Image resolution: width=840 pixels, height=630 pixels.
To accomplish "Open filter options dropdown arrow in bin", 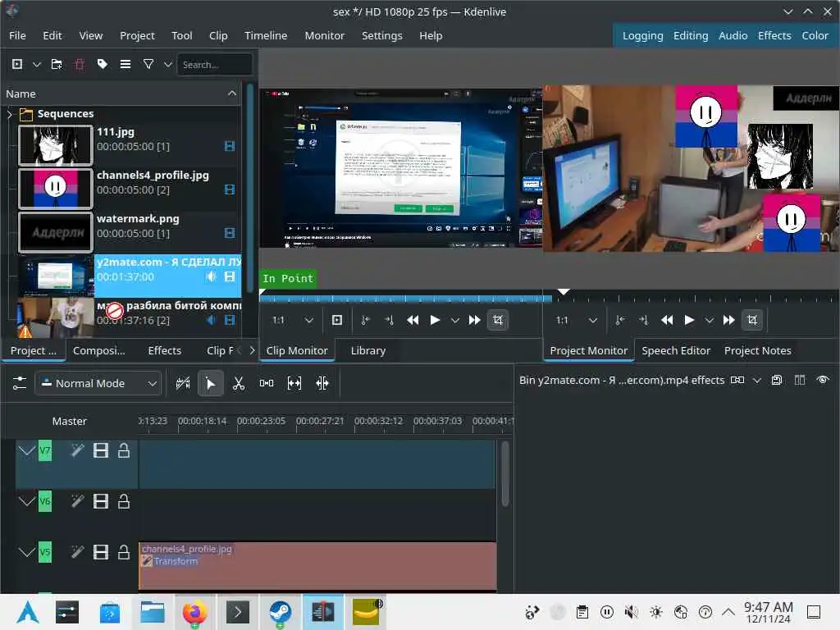I will point(167,64).
